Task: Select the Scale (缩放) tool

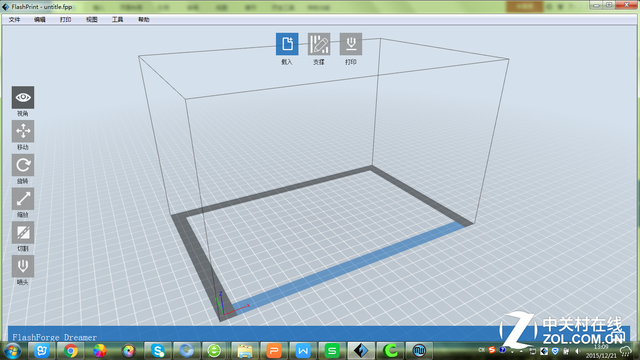Action: (x=23, y=199)
